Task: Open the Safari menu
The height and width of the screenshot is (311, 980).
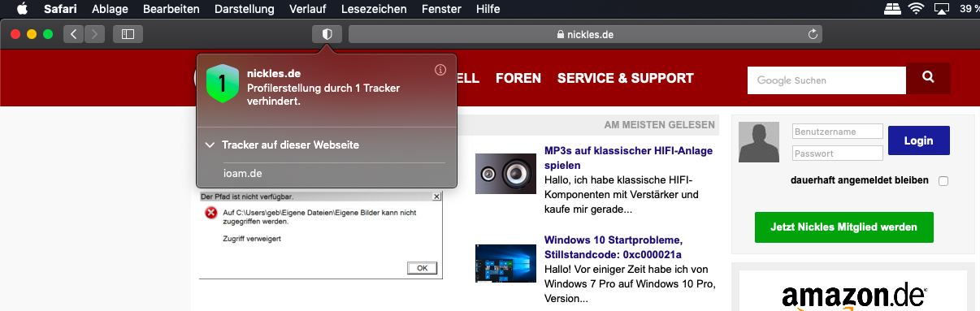Action: pyautogui.click(x=60, y=10)
